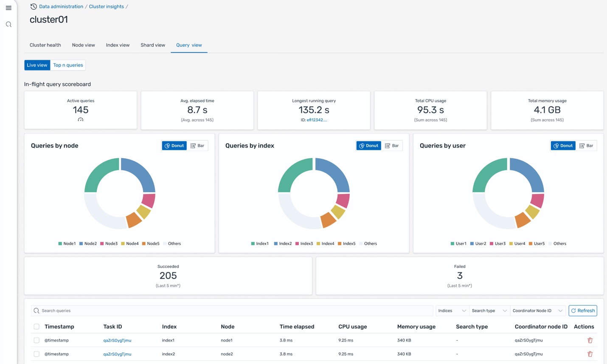Open the hamburger navigation menu
Image resolution: width=607 pixels, height=364 pixels.
coord(8,8)
